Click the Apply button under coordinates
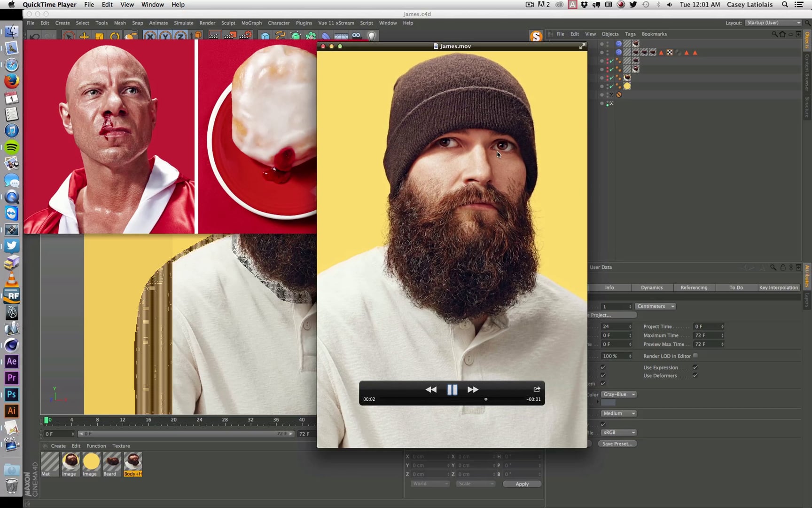Image resolution: width=812 pixels, height=508 pixels. [x=522, y=484]
